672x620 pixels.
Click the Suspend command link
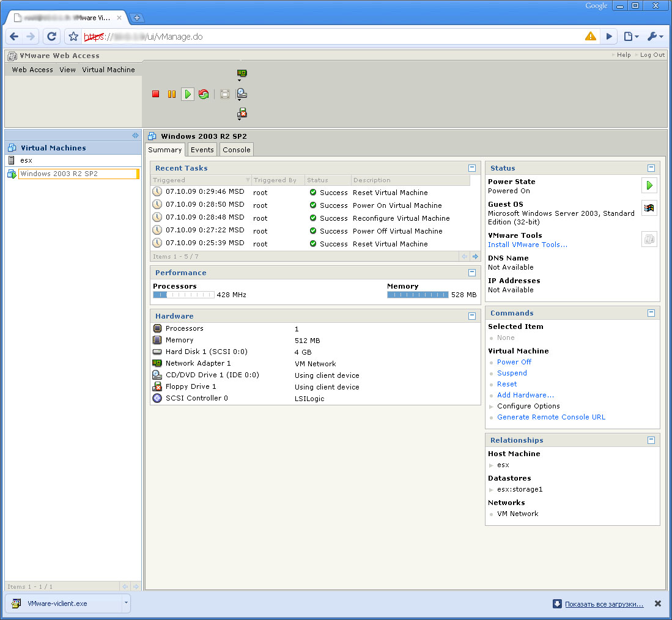512,373
